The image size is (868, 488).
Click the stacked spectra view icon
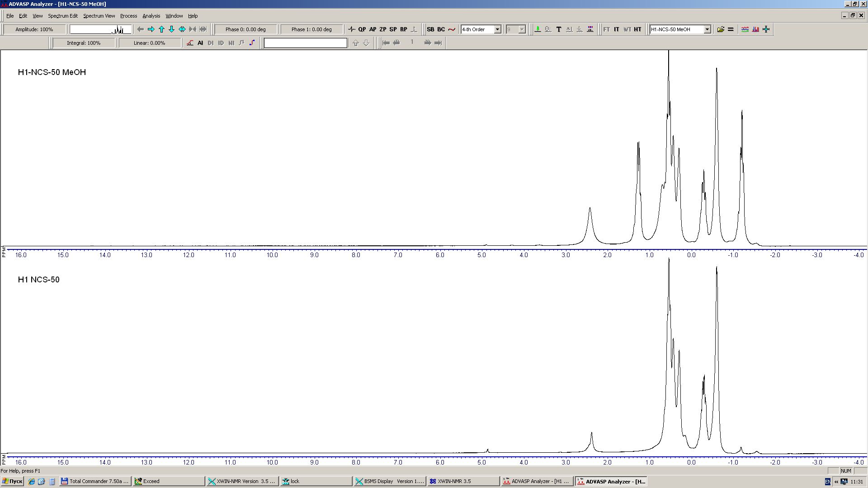[745, 29]
